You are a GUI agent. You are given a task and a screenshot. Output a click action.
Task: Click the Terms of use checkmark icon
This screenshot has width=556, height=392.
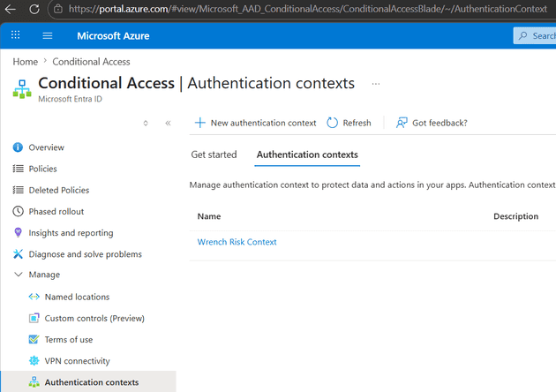[34, 339]
